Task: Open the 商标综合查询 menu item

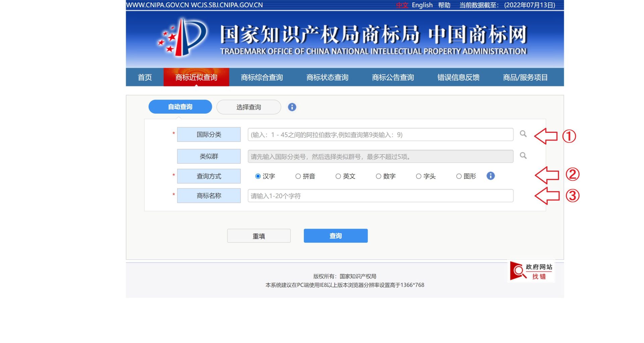Action: (x=262, y=77)
